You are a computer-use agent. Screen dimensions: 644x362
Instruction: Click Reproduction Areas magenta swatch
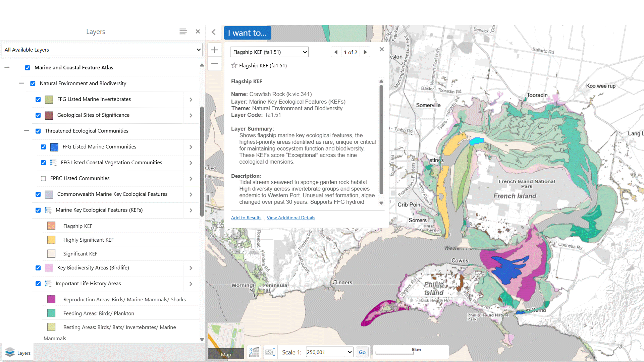[x=51, y=299]
